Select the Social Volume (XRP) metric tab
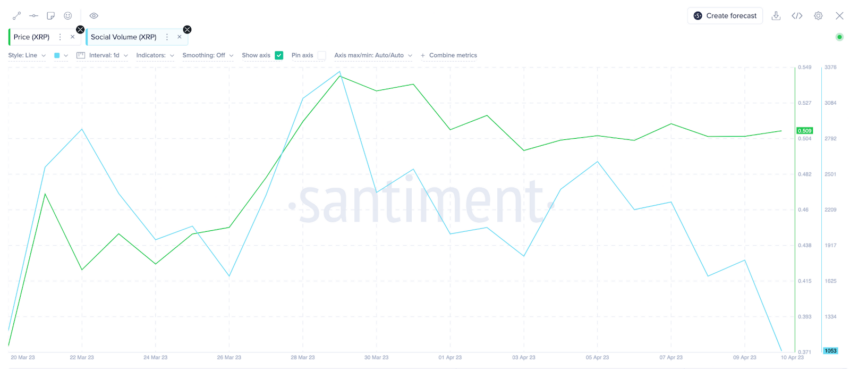 coord(124,37)
